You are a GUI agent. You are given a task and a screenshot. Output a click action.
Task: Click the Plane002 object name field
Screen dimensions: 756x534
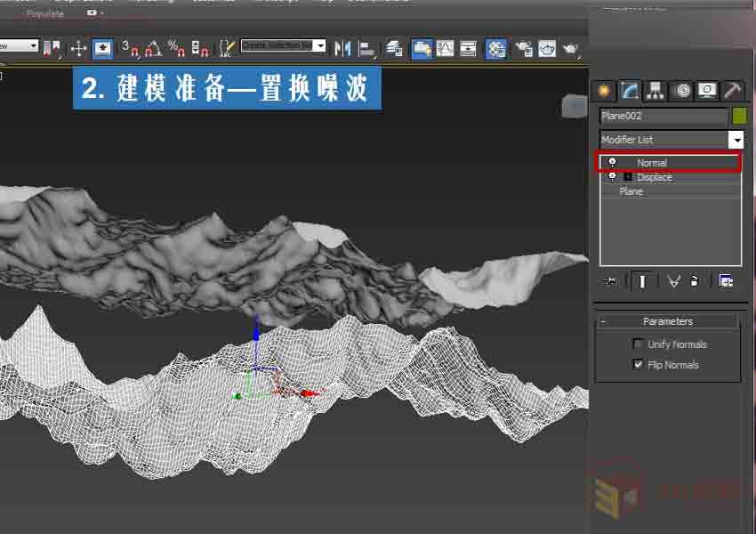(663, 116)
